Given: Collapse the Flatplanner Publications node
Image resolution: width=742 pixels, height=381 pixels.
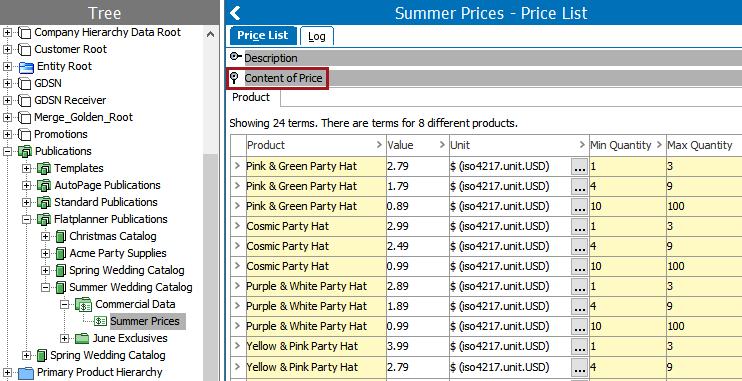Looking at the screenshot, I should click(26, 220).
